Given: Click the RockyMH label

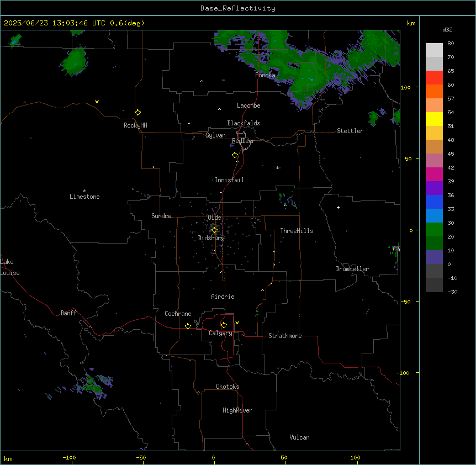Looking at the screenshot, I should (x=135, y=125).
